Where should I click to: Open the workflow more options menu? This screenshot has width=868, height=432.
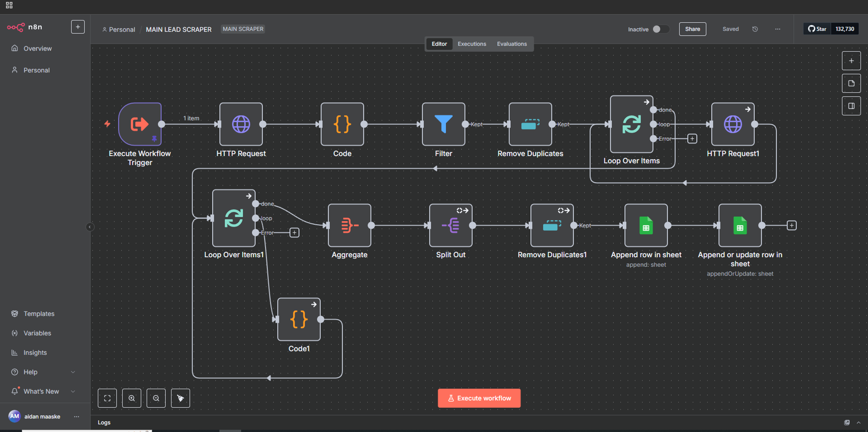click(777, 29)
